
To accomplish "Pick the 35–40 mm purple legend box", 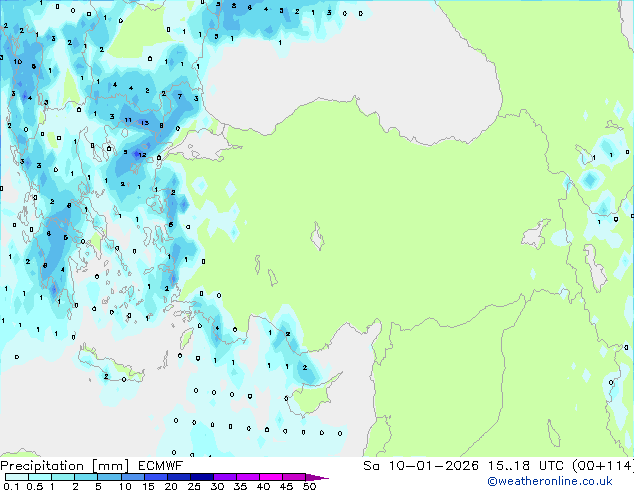I will point(247,477).
